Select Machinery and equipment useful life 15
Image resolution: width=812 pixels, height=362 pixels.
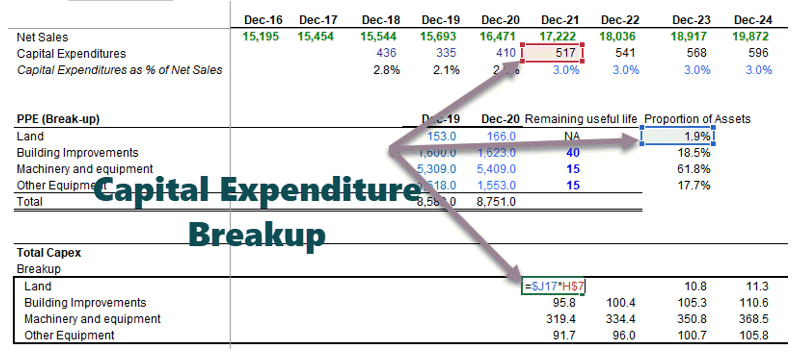coord(573,169)
